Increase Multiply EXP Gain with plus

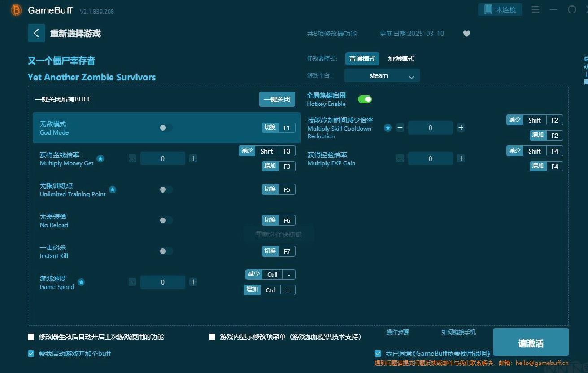point(461,158)
